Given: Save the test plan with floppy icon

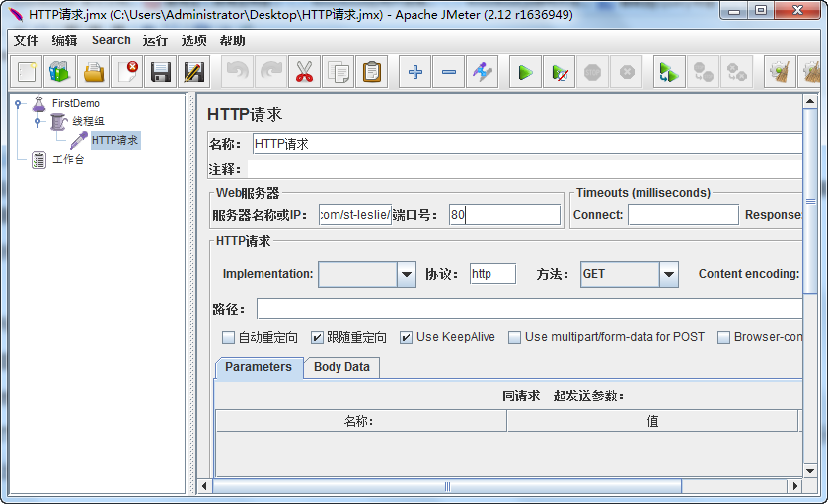Looking at the screenshot, I should pos(161,72).
